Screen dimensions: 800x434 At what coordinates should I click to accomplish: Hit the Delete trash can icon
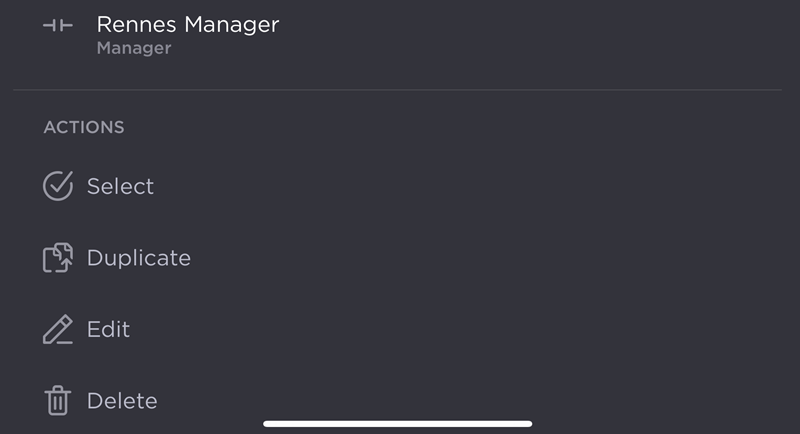(x=58, y=401)
